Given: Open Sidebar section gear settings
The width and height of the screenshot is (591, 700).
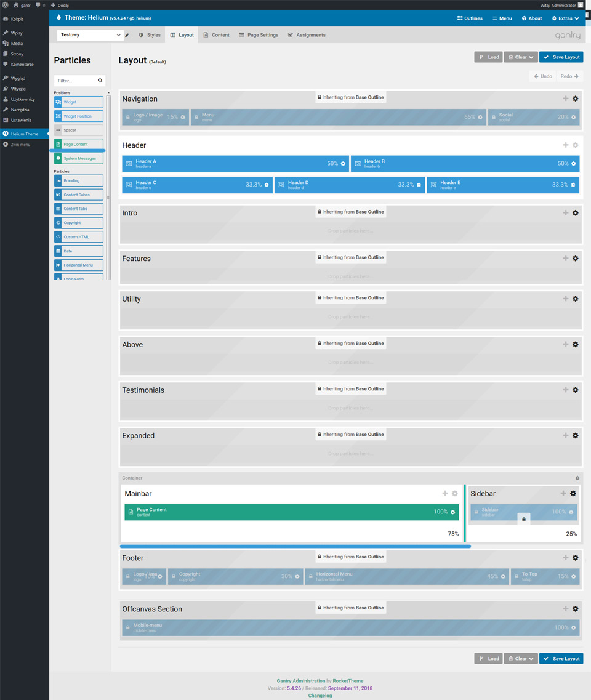Looking at the screenshot, I should point(573,493).
